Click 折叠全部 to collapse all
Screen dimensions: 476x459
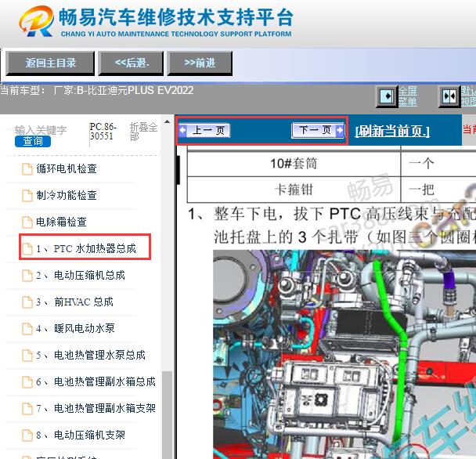click(143, 132)
